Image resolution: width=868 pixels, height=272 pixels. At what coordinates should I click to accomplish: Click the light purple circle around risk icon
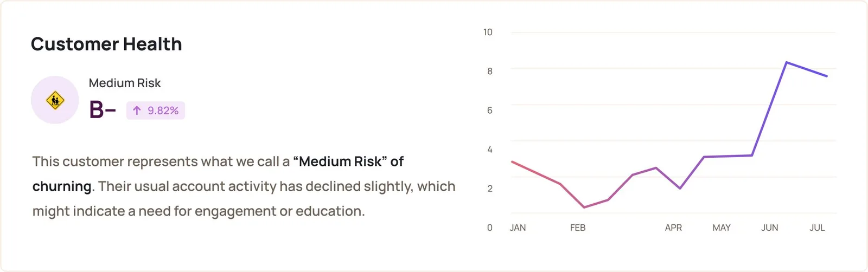pos(55,100)
